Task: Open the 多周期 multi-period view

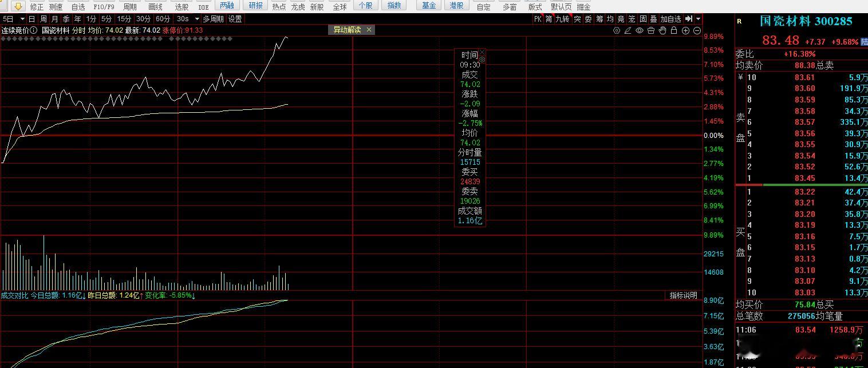Action: pos(213,19)
